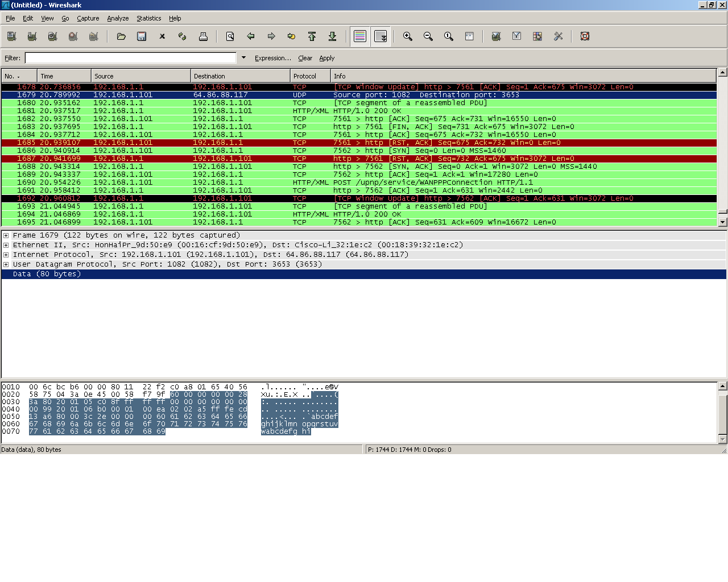Select the Edit Coloring Rules icon

pyautogui.click(x=537, y=36)
